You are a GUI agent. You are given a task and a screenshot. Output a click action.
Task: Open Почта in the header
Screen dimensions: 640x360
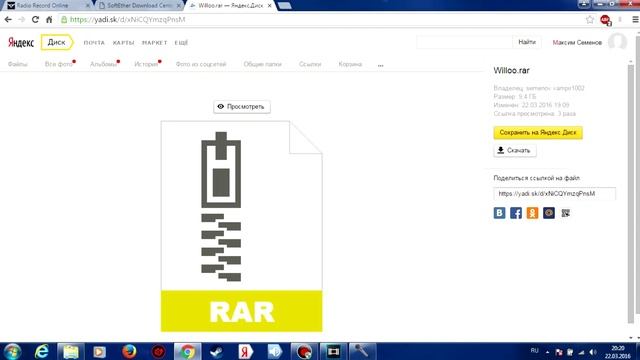94,42
